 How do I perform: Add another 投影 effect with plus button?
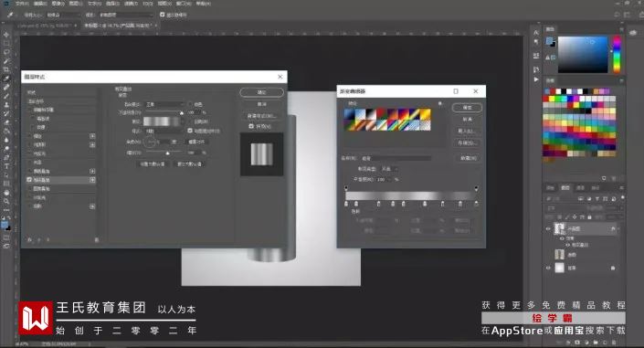[x=92, y=206]
